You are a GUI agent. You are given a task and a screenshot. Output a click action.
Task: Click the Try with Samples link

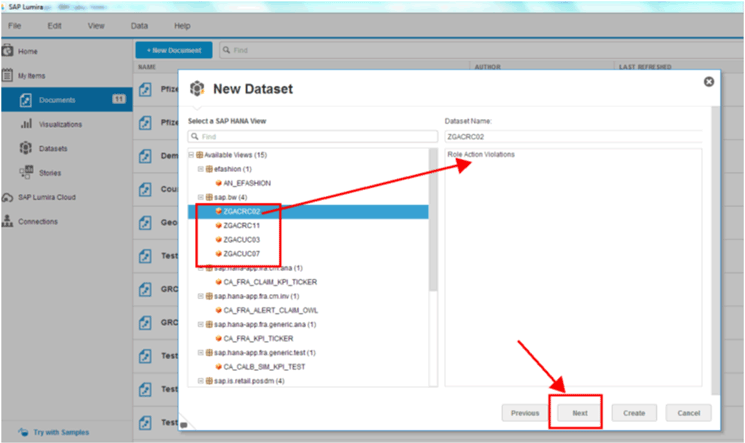click(x=61, y=432)
